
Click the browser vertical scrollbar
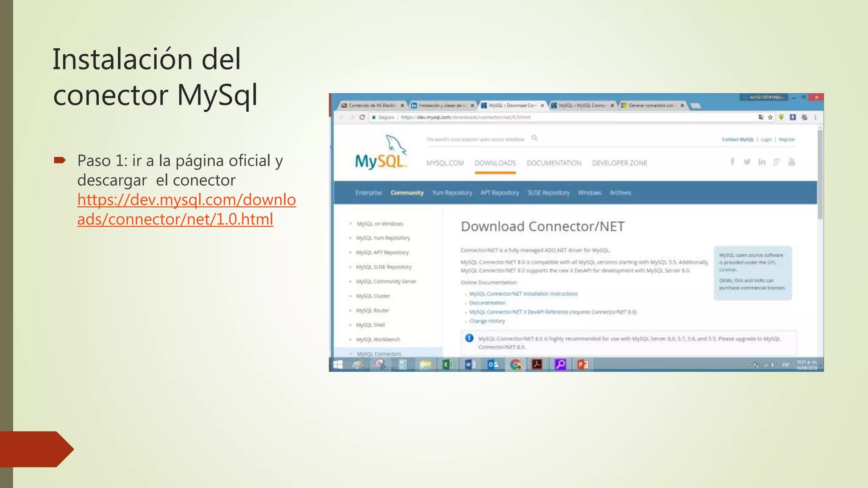coord(820,174)
